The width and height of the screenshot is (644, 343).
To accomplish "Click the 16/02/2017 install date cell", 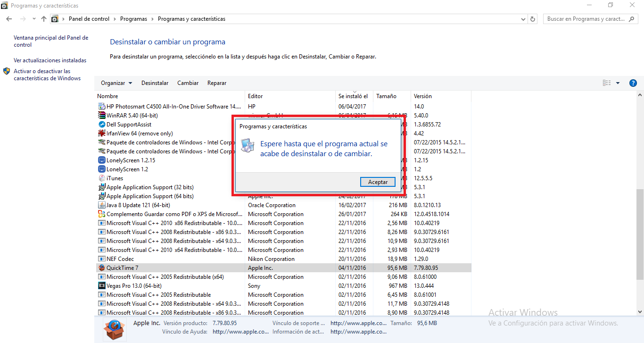I will 352,205.
